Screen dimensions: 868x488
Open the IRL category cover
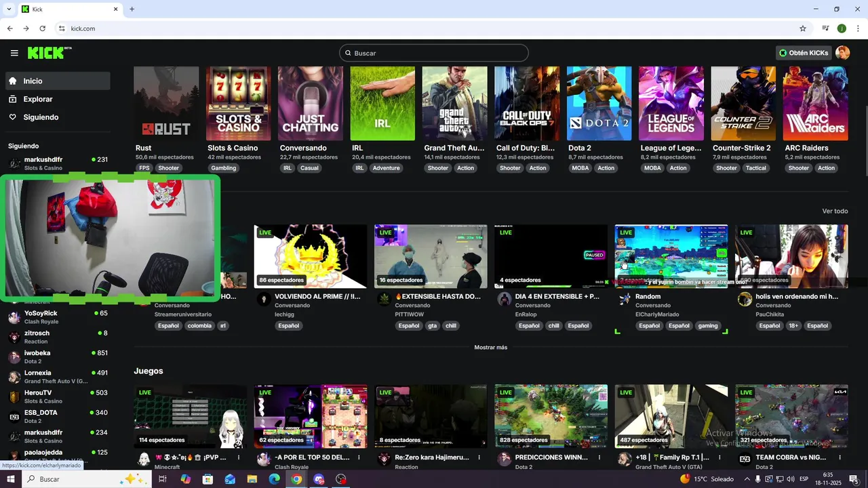(382, 103)
